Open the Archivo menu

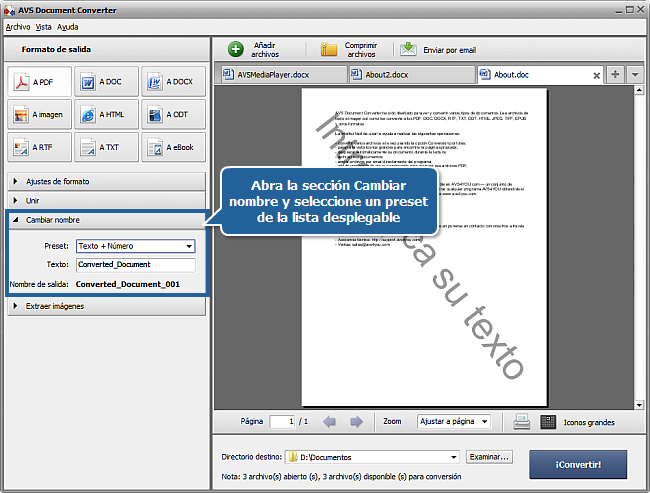click(18, 27)
